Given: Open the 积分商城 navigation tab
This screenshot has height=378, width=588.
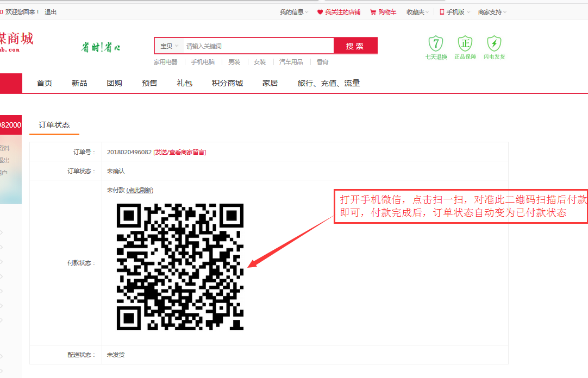Looking at the screenshot, I should coord(227,83).
